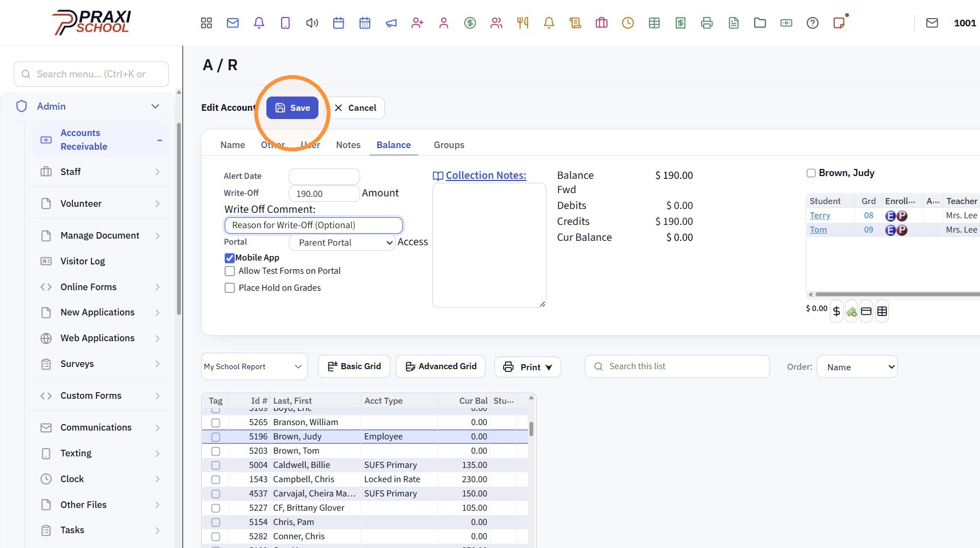Tag the Conner, Chris row checkbox
This screenshot has width=980, height=548.
tap(215, 537)
